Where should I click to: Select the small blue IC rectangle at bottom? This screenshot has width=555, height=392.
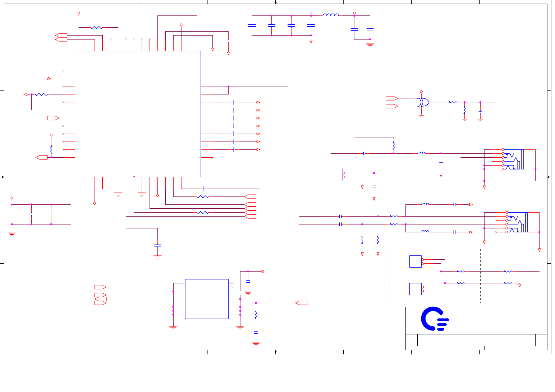207,299
